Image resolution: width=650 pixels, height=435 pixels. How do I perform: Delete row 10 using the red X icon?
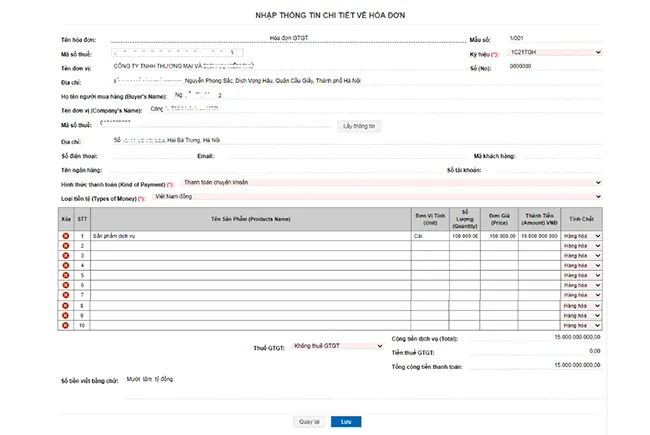click(66, 326)
